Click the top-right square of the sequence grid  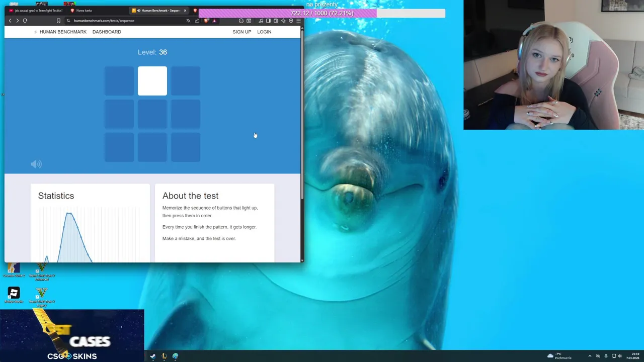(186, 81)
